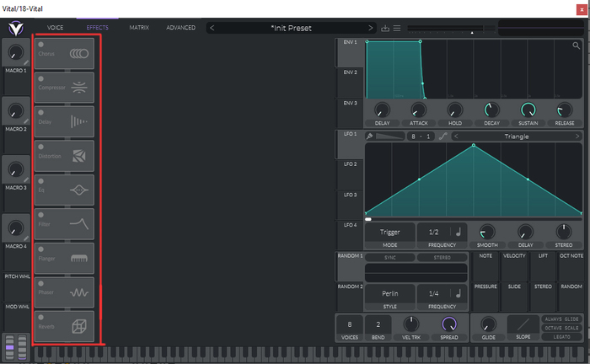
Task: Toggle the LFO smooth curve icon
Action: (443, 136)
